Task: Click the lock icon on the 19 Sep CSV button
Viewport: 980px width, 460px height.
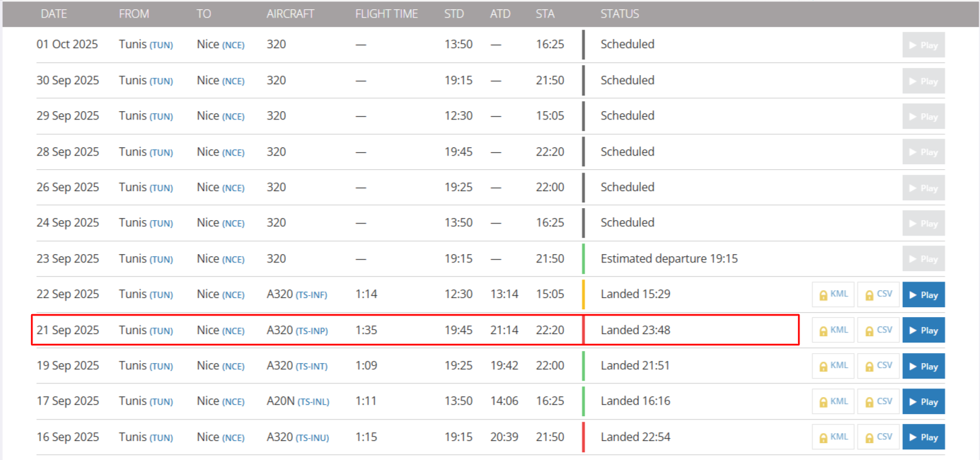Action: (868, 366)
